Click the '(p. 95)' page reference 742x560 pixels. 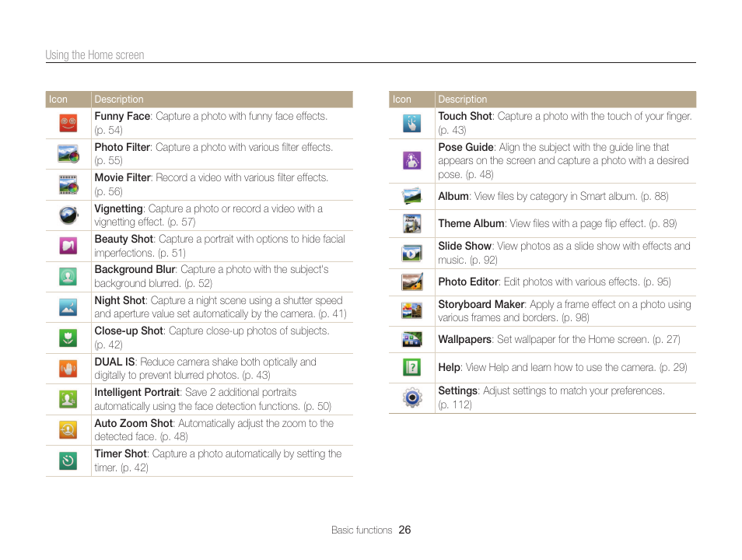click(x=656, y=282)
